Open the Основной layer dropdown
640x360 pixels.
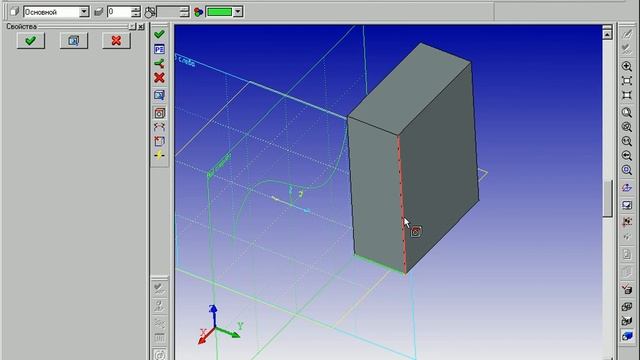(x=84, y=12)
